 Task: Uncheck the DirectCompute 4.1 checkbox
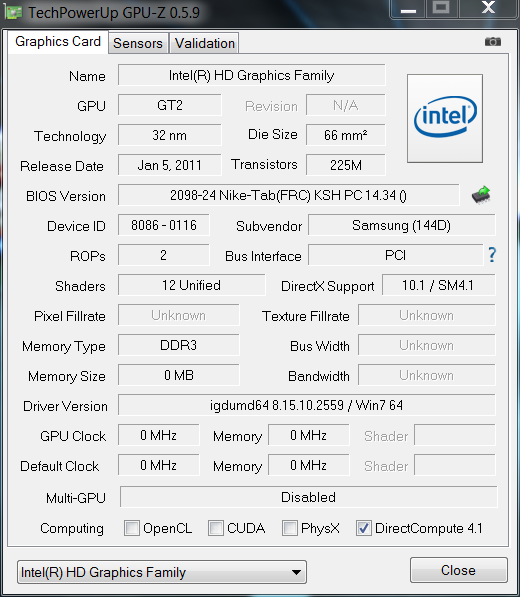(x=364, y=528)
